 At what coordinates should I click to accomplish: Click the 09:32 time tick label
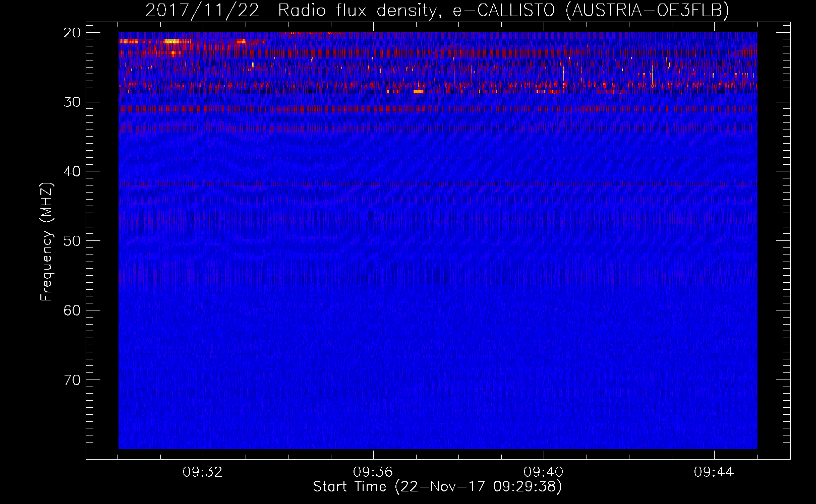(203, 472)
